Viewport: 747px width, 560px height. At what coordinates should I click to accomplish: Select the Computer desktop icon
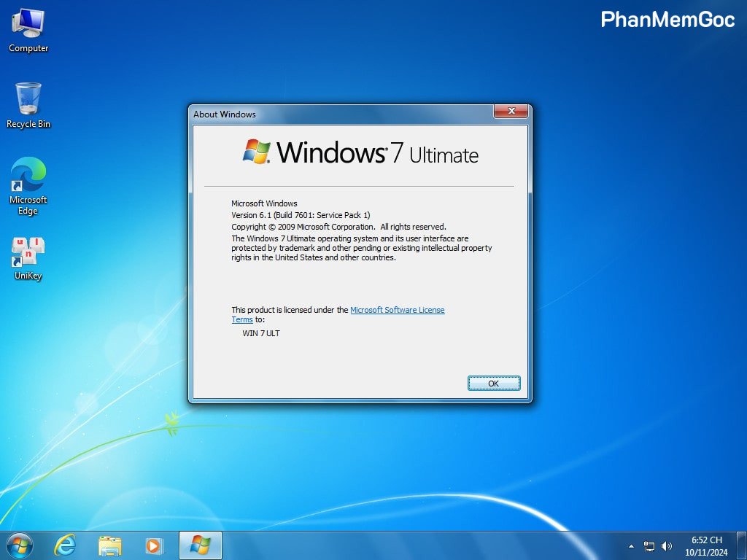tap(28, 29)
